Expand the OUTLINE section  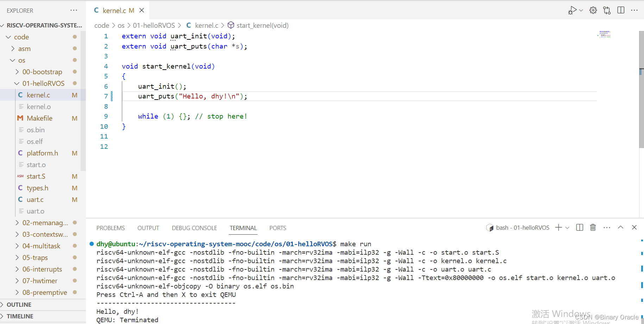pos(43,305)
